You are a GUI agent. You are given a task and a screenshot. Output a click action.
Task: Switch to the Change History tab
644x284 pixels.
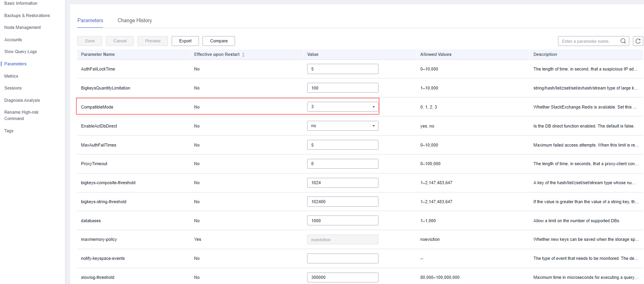pos(134,21)
